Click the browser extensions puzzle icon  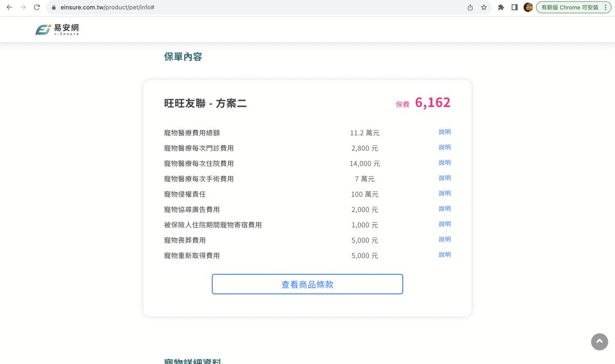coord(501,8)
